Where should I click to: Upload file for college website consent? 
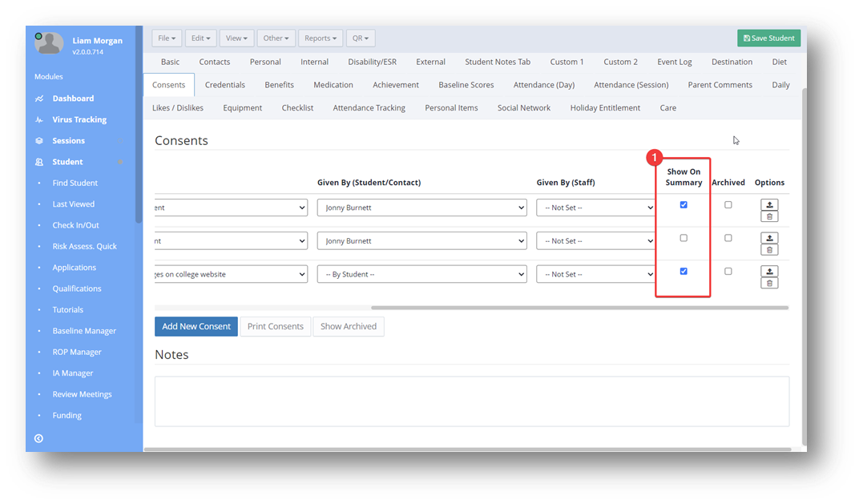click(769, 271)
